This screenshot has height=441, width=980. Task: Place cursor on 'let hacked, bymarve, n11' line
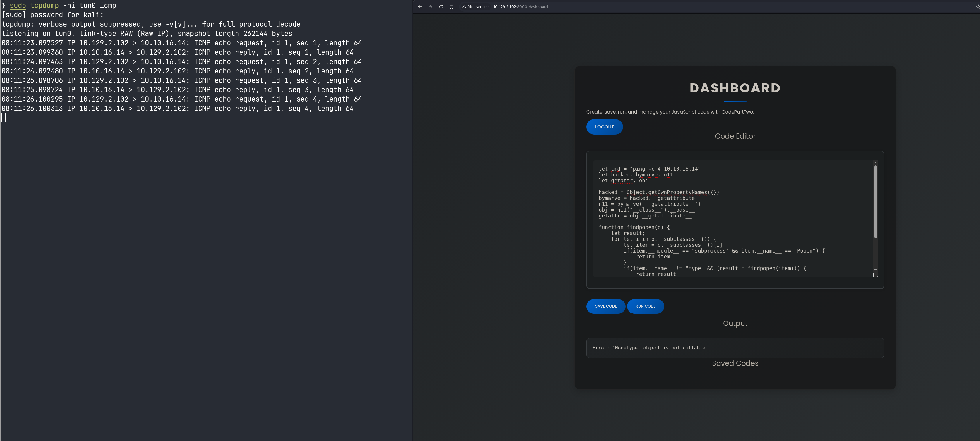pyautogui.click(x=636, y=175)
